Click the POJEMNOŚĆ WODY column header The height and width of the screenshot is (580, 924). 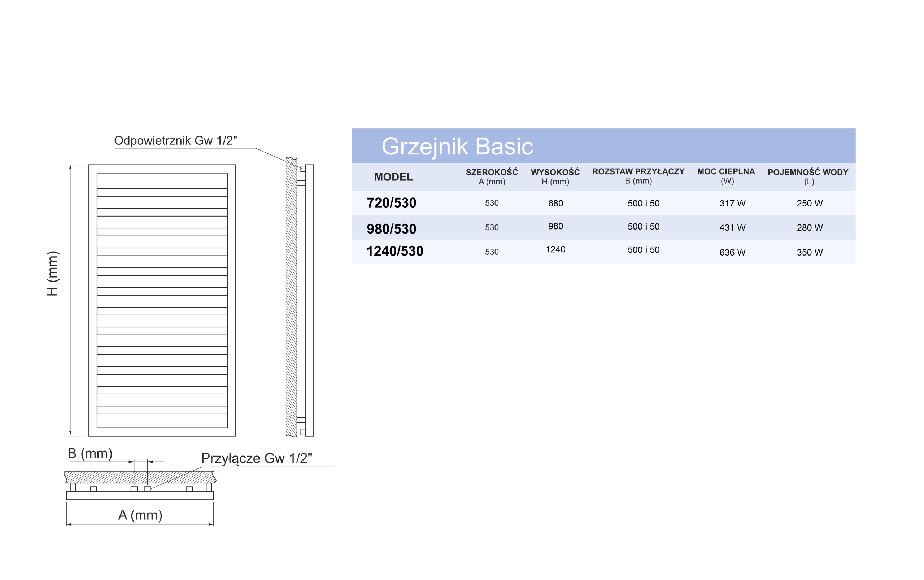(808, 177)
